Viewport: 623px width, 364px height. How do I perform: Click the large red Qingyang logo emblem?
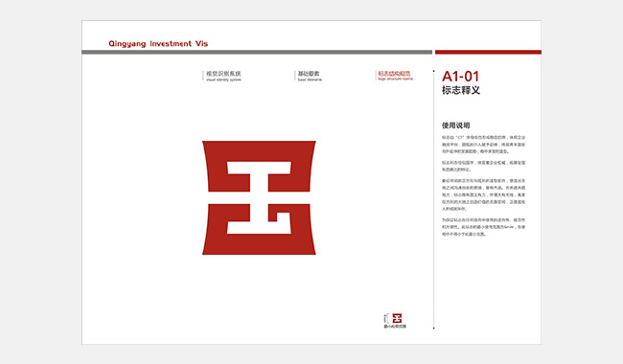[259, 197]
